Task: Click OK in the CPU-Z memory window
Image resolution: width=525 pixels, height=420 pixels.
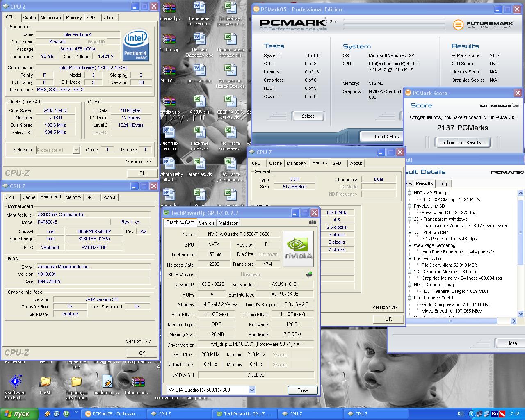Action: (x=388, y=319)
